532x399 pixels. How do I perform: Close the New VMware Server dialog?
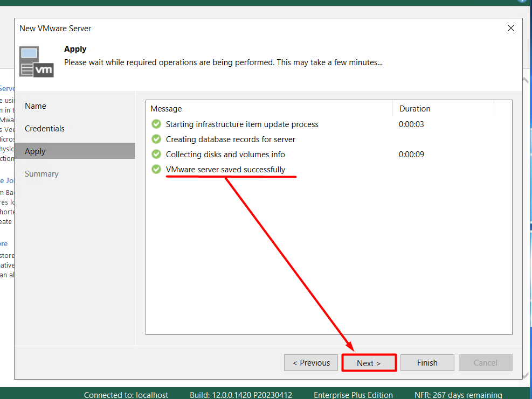pyautogui.click(x=510, y=28)
